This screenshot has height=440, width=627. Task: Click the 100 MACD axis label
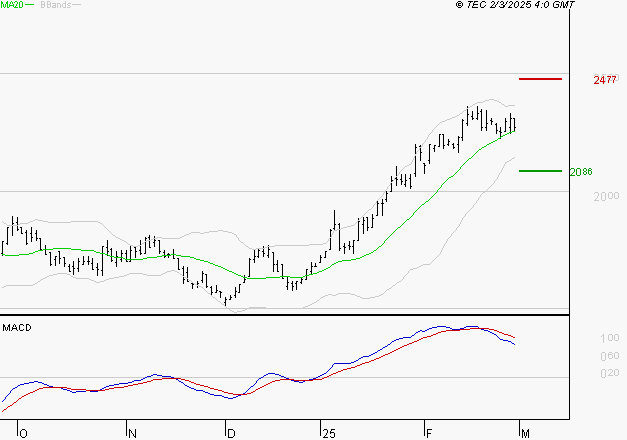point(610,338)
